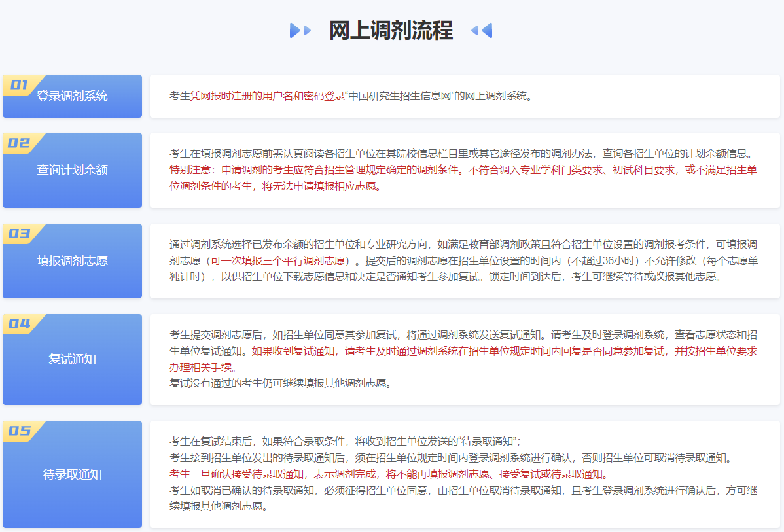Click the 05 step number badge
Image resolution: width=784 pixels, height=532 pixels.
[19, 431]
